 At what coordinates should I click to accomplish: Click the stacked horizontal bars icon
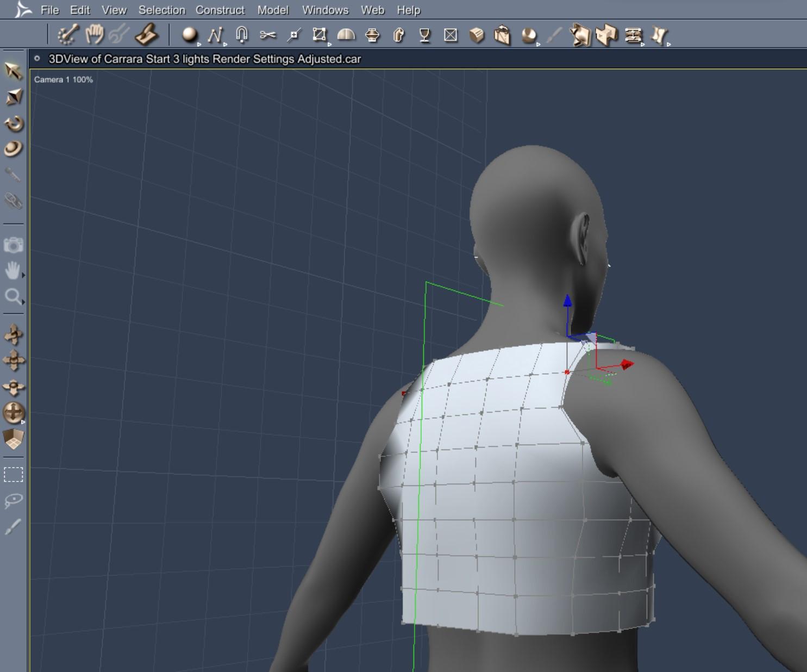click(x=633, y=35)
